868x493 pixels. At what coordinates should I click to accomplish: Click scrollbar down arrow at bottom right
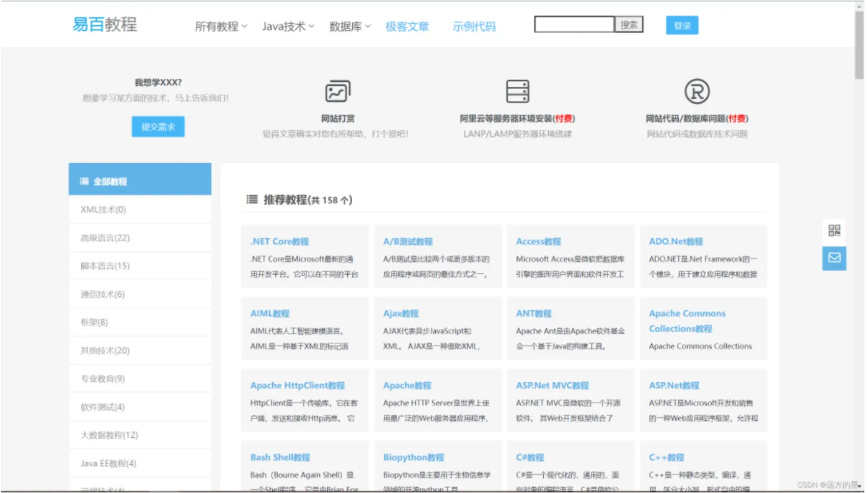click(859, 486)
